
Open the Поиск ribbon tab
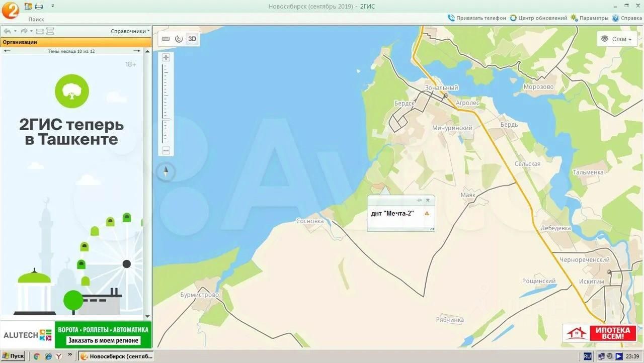(x=36, y=19)
